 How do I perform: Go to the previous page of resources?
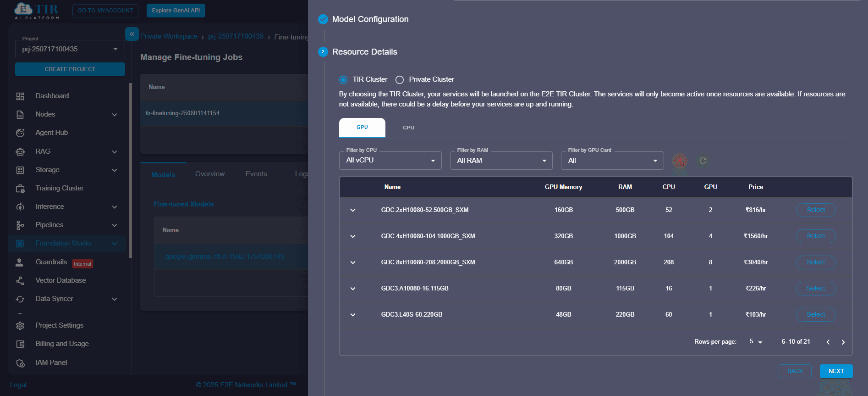coord(828,342)
